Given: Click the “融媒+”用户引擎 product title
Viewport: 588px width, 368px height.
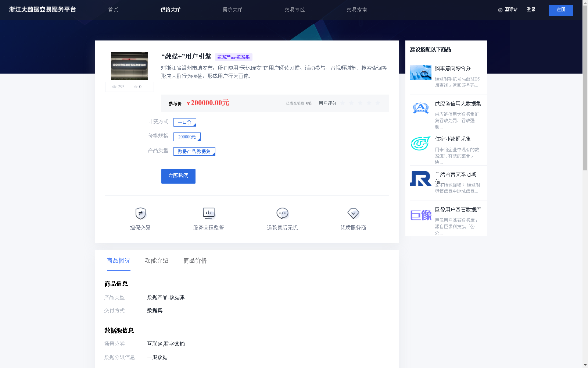Looking at the screenshot, I should click(x=186, y=57).
